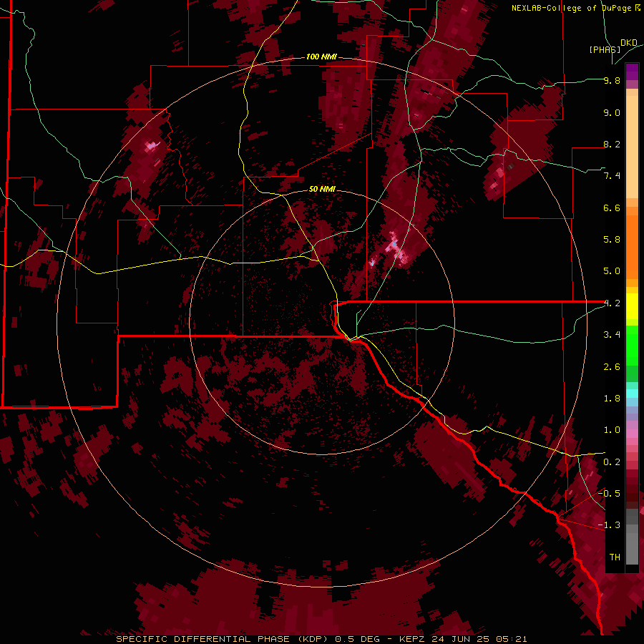Click the DKD label above the color scale
The image size is (644, 644).
pyautogui.click(x=629, y=43)
